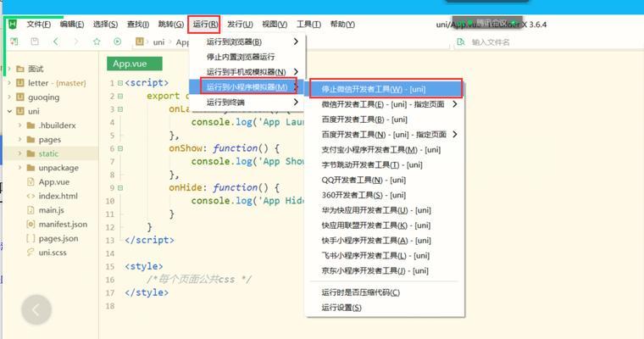Click the unpackage folder icon

point(31,168)
